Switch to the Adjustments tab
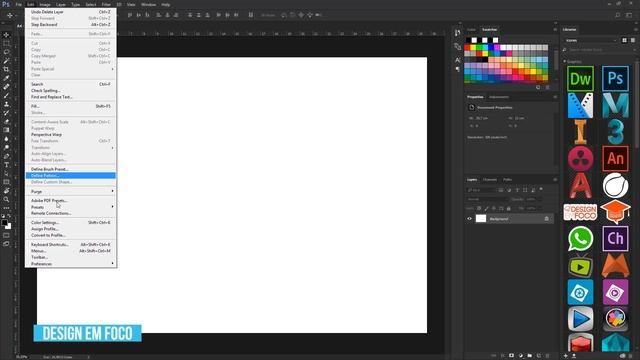 (499, 97)
